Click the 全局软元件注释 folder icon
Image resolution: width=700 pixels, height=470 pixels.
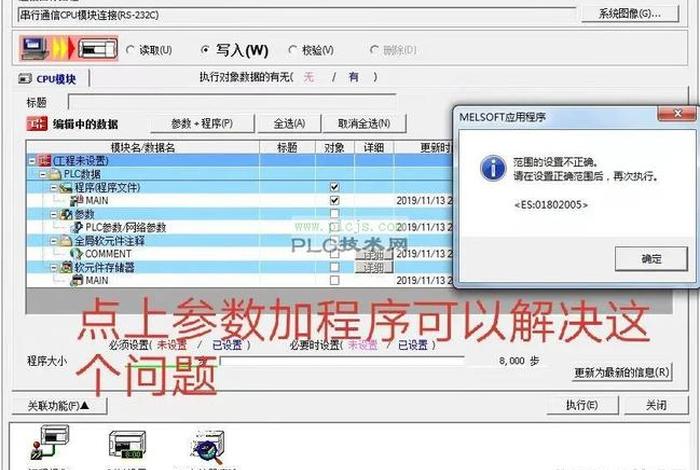coord(66,241)
